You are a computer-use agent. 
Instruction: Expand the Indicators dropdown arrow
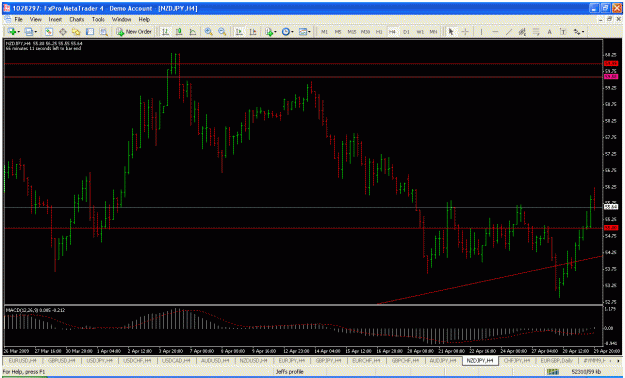(x=275, y=32)
